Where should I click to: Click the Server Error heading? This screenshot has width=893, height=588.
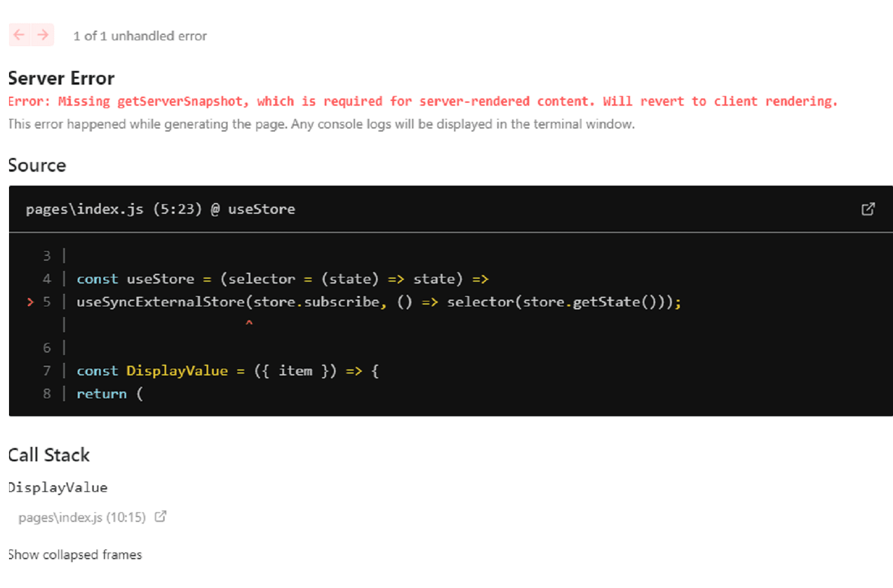tap(61, 78)
